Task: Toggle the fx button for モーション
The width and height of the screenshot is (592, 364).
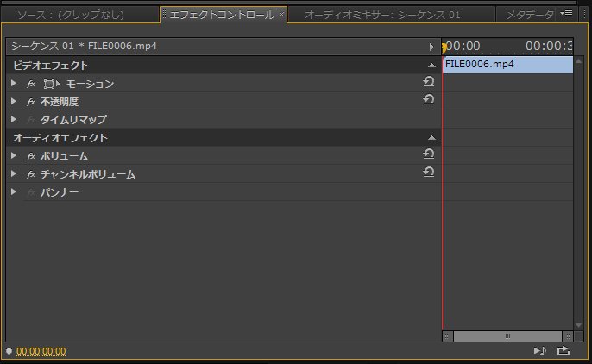Action: pyautogui.click(x=31, y=84)
